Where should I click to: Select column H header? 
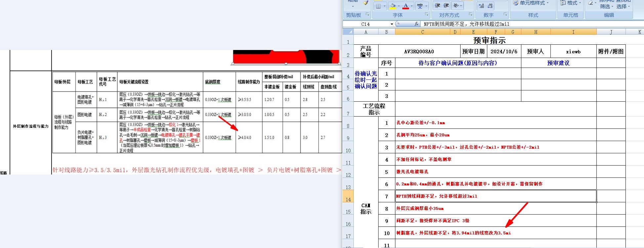(x=536, y=32)
